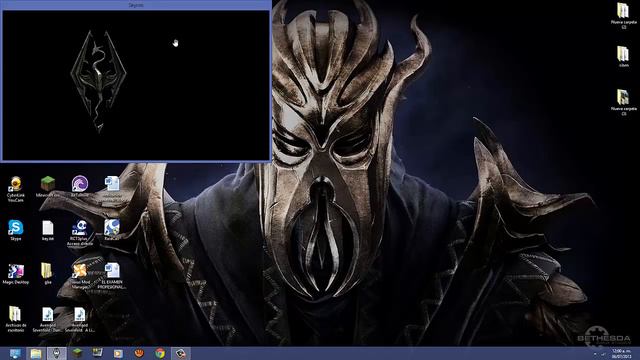The width and height of the screenshot is (640, 360).
Task: Open the media player taskbar icon
Action: coord(118,353)
